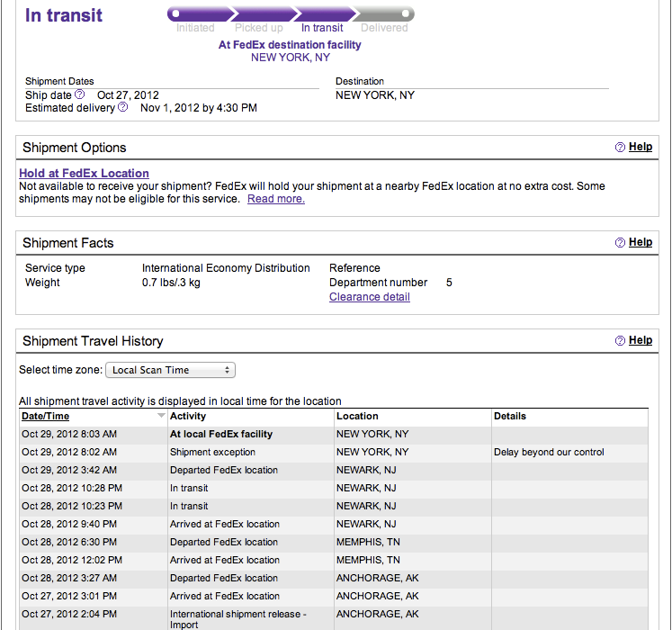Click 'Oct 28, 2012 10:28 PM' date cell
Screen dimensions: 672x630
[72, 488]
